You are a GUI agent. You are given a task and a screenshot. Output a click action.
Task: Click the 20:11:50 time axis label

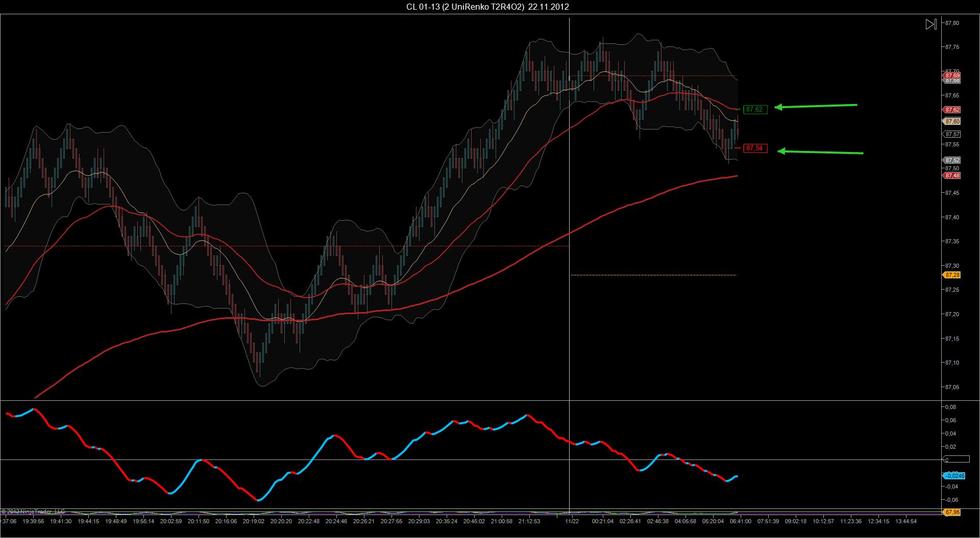(199, 521)
